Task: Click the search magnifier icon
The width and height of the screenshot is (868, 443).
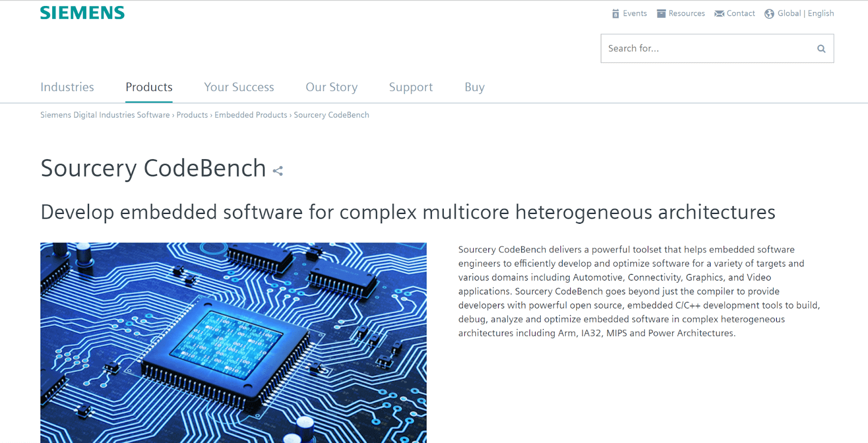Action: tap(821, 49)
